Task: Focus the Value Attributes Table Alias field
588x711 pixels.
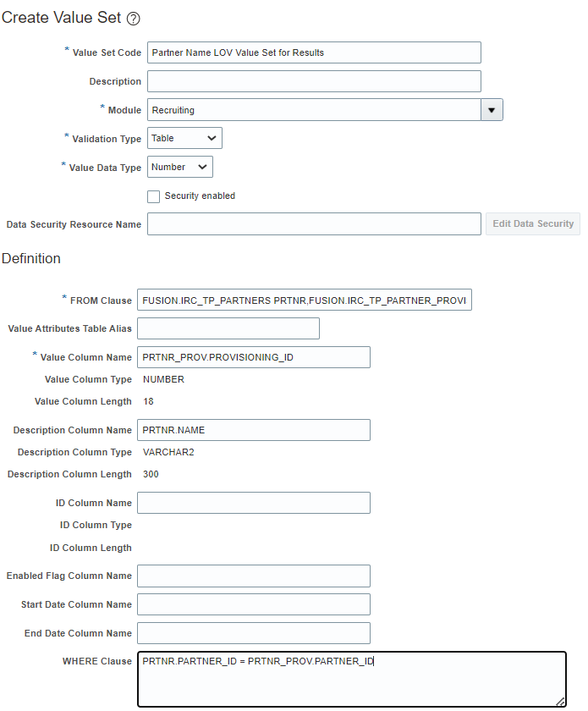Action: click(228, 328)
